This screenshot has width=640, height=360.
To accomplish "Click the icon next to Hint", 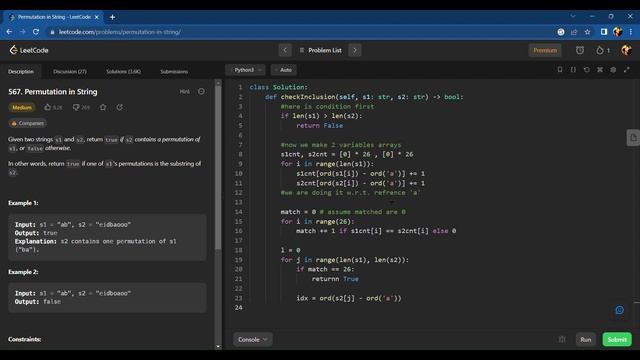I will [201, 91].
